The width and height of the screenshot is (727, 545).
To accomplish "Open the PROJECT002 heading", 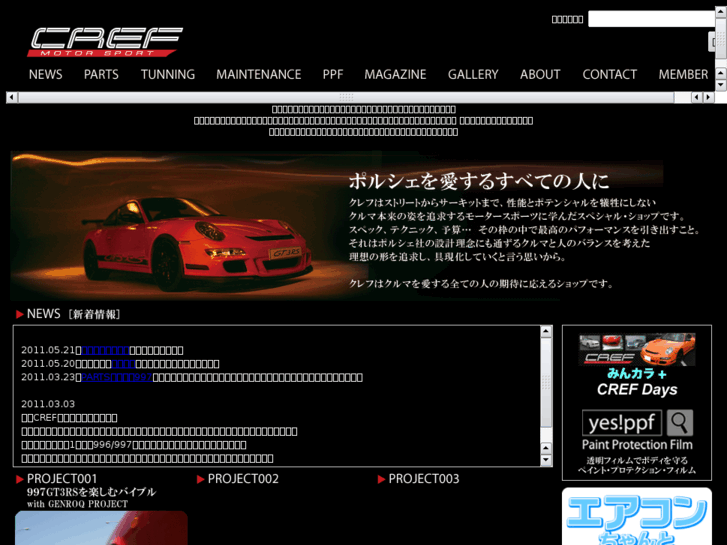I will [x=243, y=479].
